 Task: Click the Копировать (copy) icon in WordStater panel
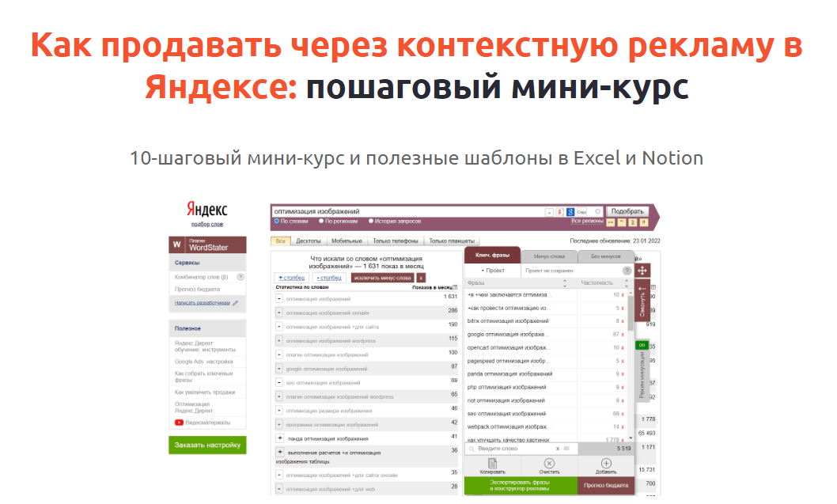point(492,463)
